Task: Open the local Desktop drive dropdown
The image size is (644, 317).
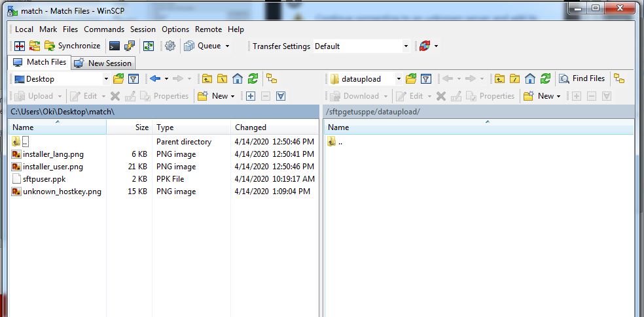Action: point(105,79)
